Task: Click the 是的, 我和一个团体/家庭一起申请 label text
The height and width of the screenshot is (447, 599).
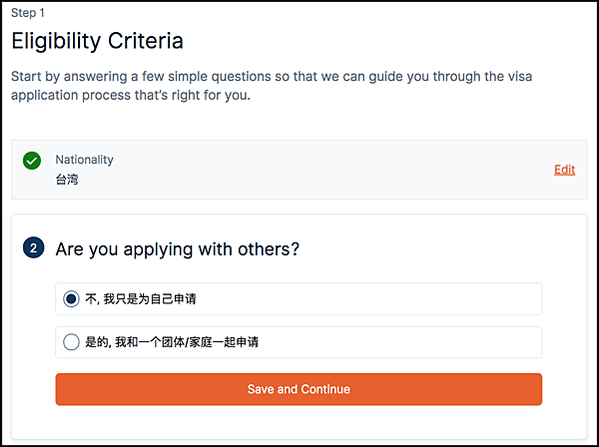Action: click(172, 342)
